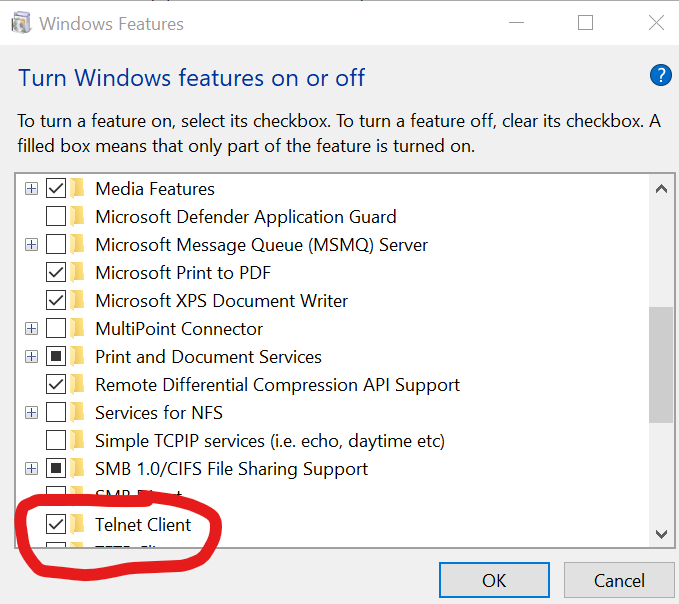
Task: Expand SMB 1.0/CIFS File Sharing Support node
Action: pyautogui.click(x=31, y=468)
